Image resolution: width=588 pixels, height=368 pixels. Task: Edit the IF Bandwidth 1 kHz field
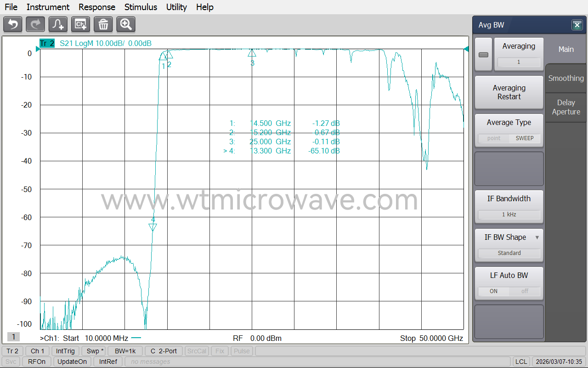tap(509, 215)
